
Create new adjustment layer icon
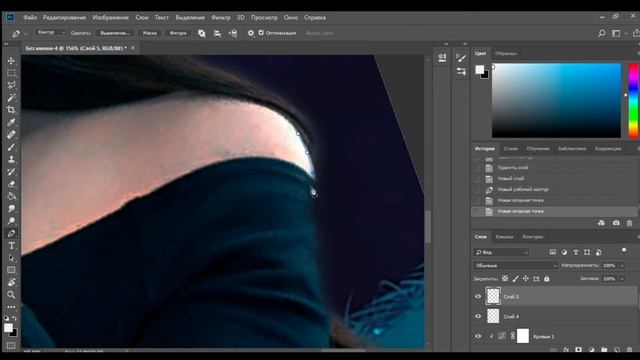pos(591,349)
